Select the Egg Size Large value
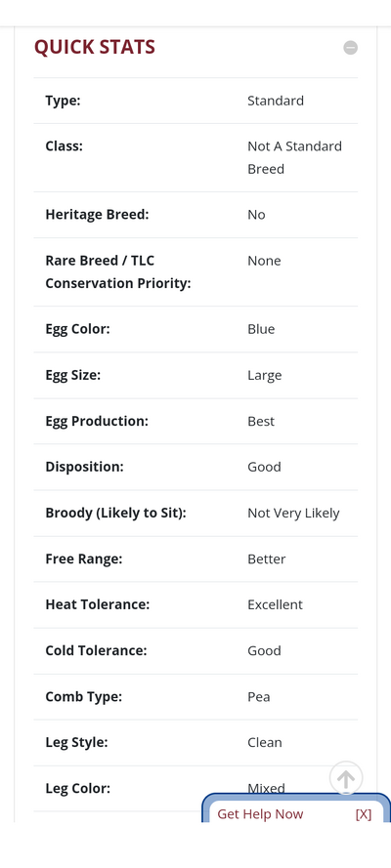Image resolution: width=391 pixels, height=868 pixels. click(x=265, y=375)
